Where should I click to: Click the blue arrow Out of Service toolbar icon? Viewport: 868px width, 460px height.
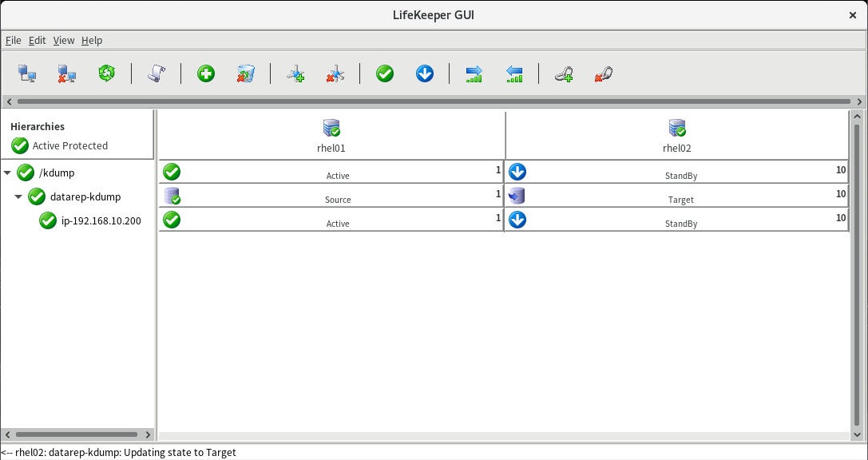[425, 74]
